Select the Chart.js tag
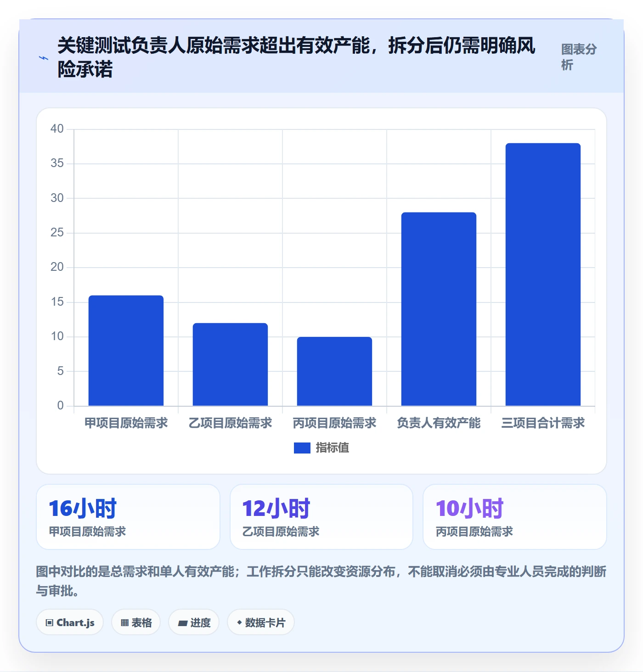This screenshot has width=643, height=672. [x=70, y=622]
